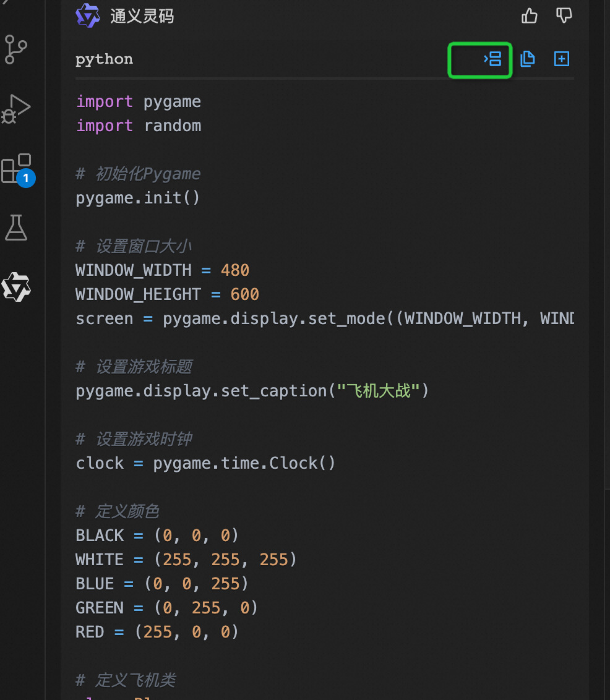Click the 'import pygame' code line

point(139,101)
